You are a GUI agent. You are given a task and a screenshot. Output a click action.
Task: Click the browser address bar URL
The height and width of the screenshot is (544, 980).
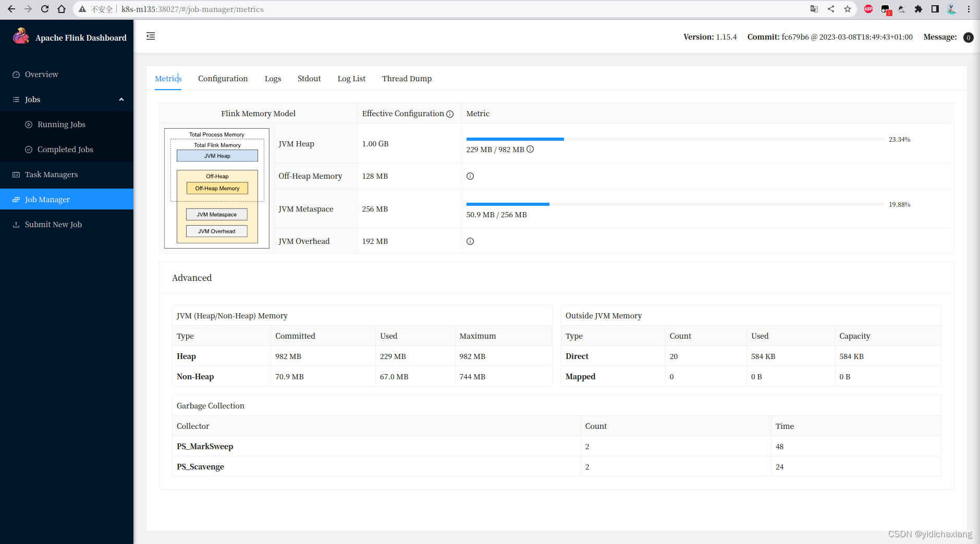192,9
